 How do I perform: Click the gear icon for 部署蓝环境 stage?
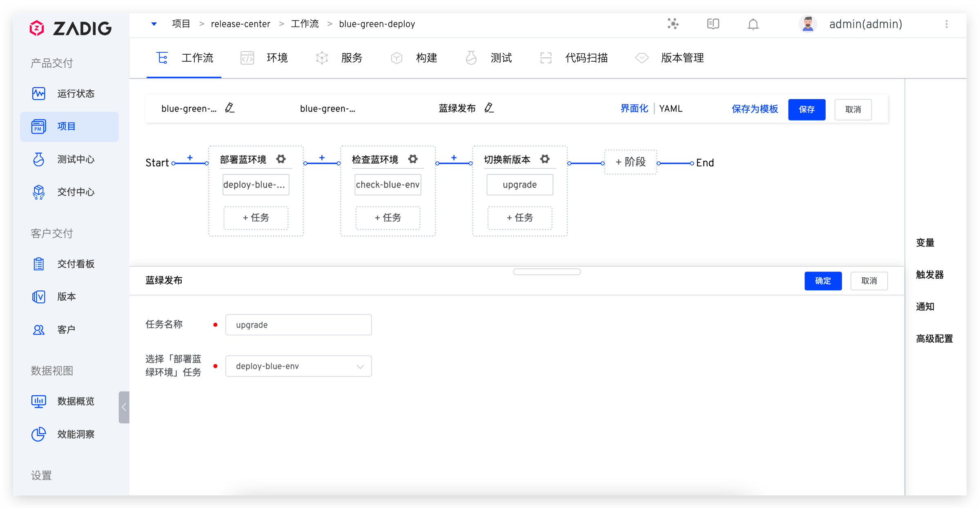point(281,159)
